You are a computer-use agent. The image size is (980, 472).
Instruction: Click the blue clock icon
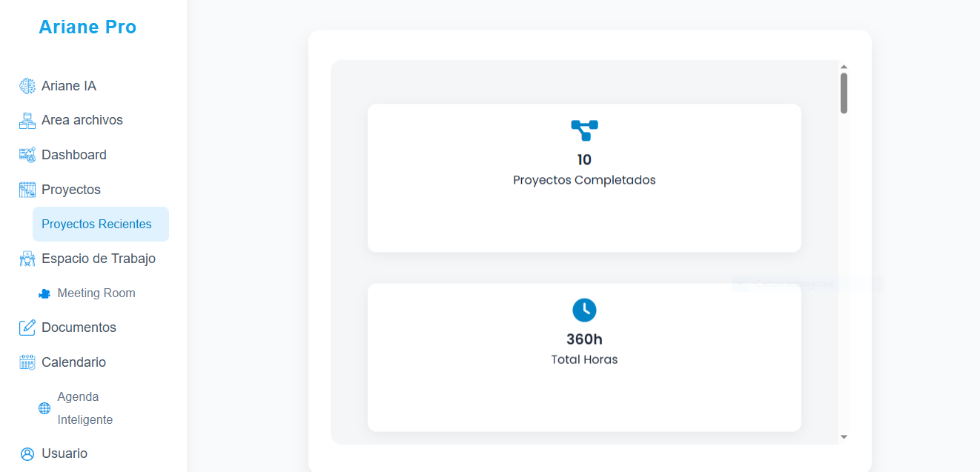tap(584, 310)
